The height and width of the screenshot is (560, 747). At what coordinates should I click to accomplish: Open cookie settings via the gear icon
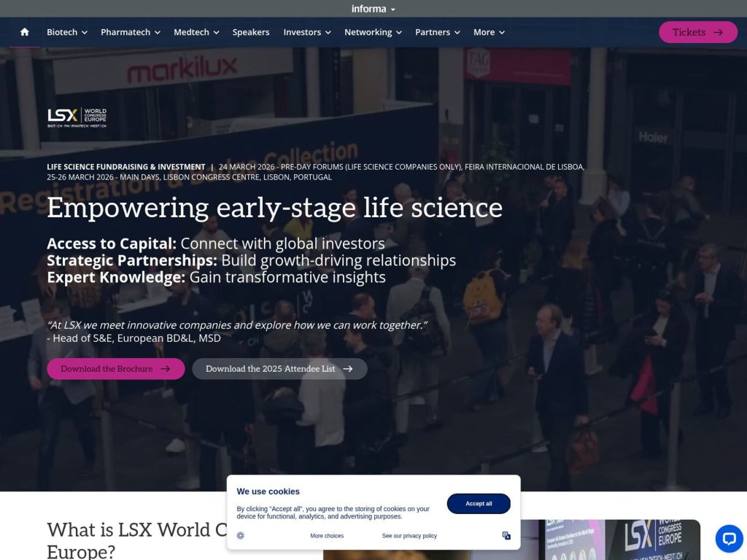(240, 535)
